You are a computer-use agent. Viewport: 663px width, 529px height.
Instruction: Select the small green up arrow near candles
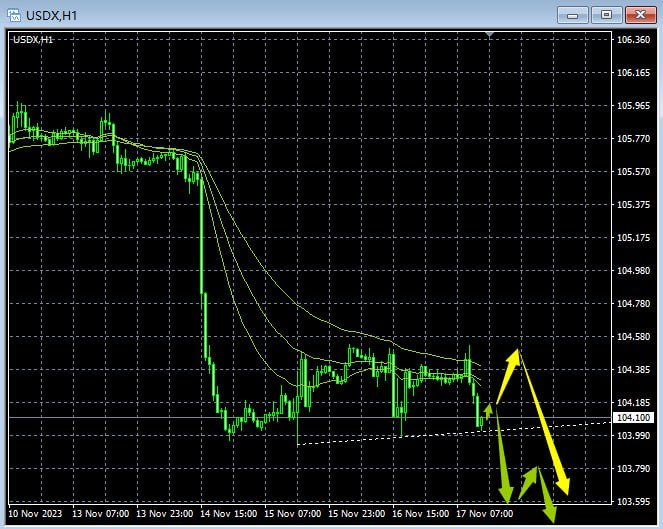tap(488, 409)
